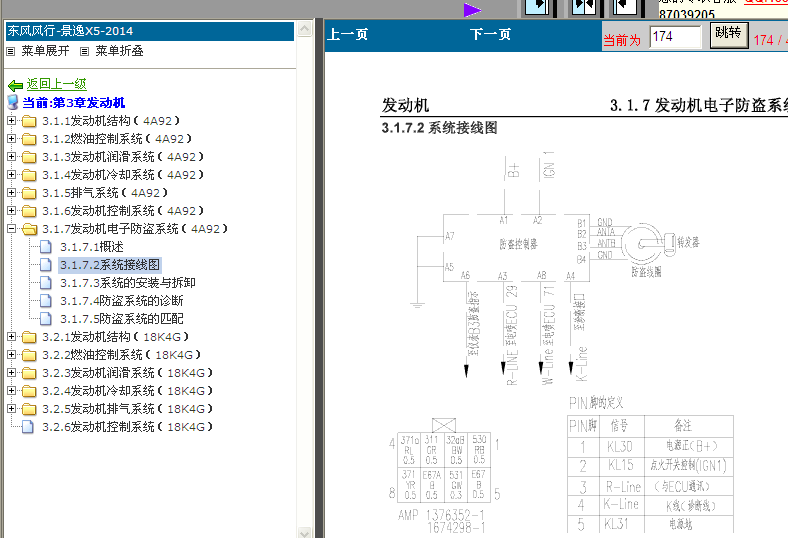Click folder icon for 3.2.1发动机结构(18K4G)
788x538 pixels.
coord(29,337)
